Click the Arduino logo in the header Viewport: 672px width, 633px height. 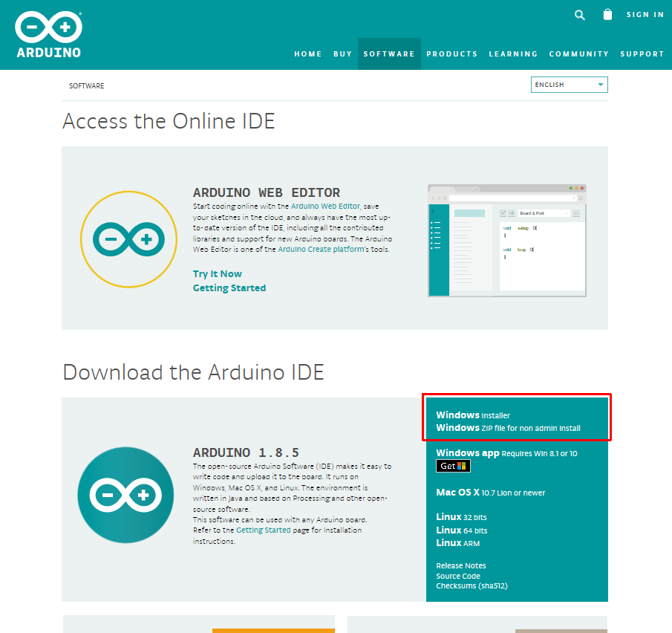coord(48,34)
